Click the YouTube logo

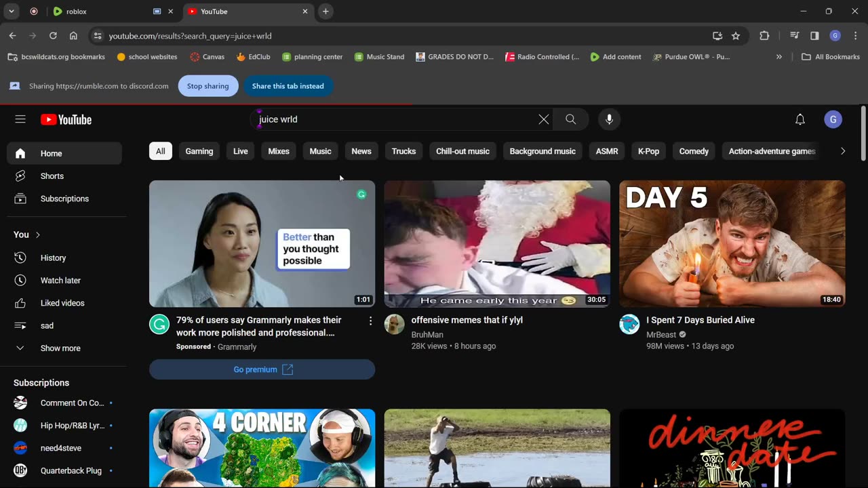pos(66,120)
